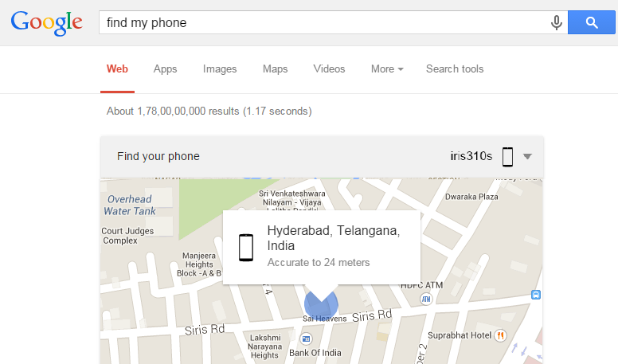Viewport: 618px width, 364px height.
Task: Click the Overhead Water Tank map label
Action: coord(129,205)
